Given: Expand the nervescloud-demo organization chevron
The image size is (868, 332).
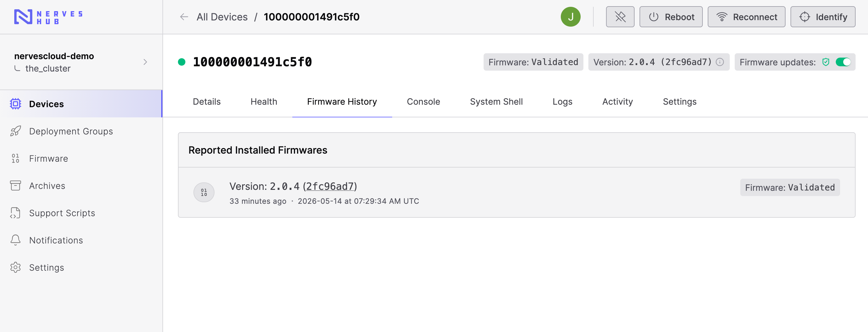Looking at the screenshot, I should (x=145, y=62).
